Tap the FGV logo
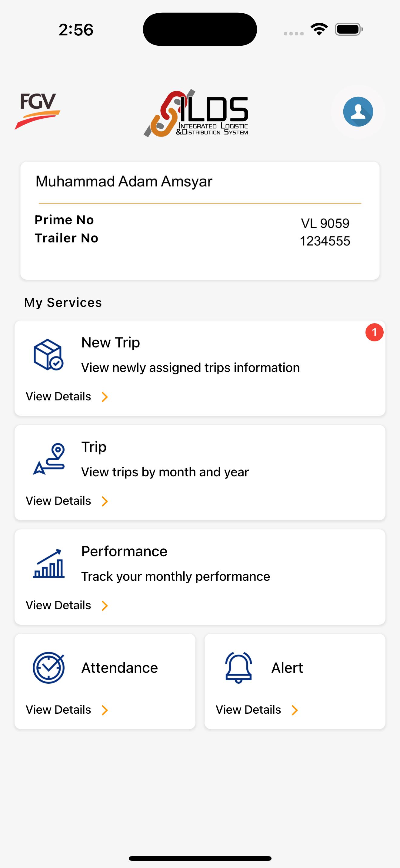 tap(38, 111)
